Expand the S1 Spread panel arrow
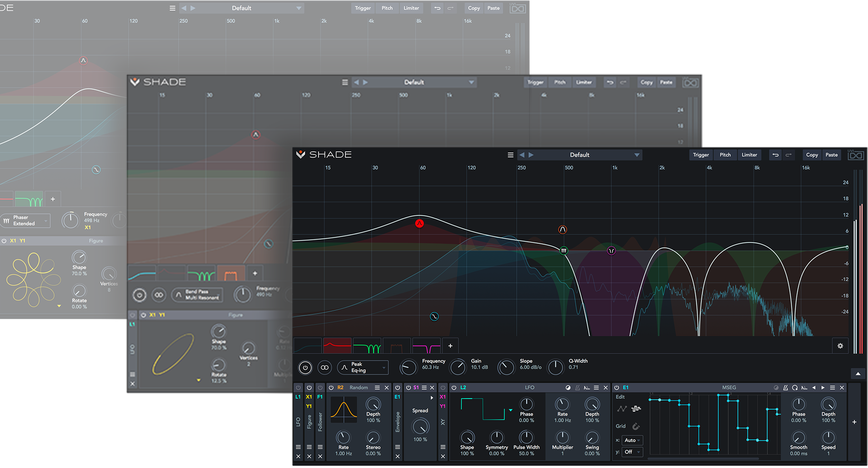 click(432, 398)
